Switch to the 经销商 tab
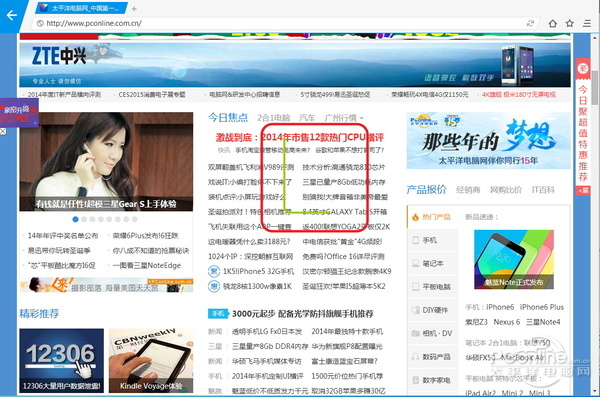 (x=468, y=190)
